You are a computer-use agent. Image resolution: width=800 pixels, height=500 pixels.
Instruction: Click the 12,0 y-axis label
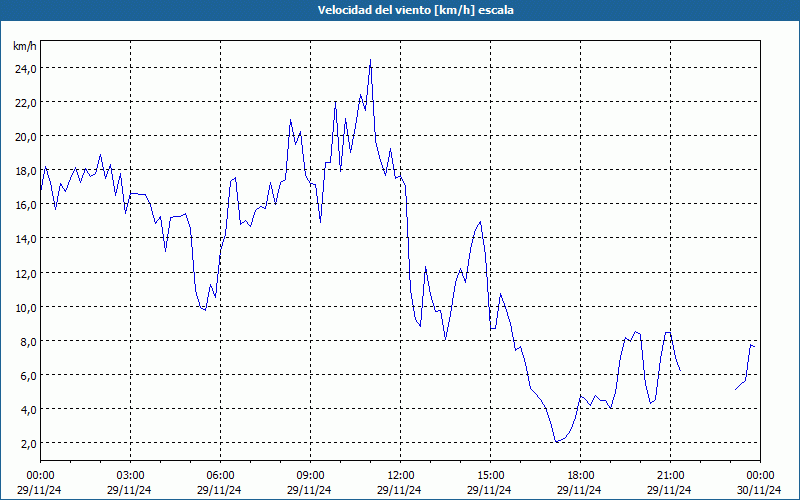click(25, 272)
